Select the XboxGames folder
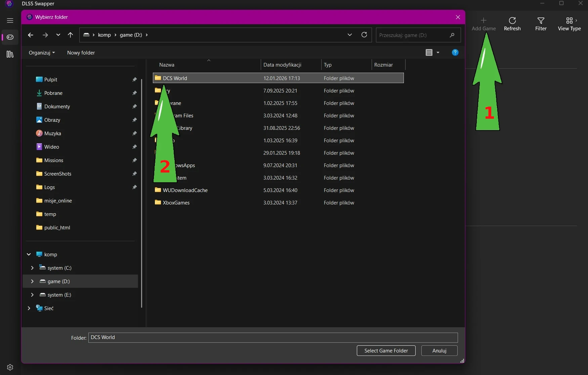 coord(176,203)
